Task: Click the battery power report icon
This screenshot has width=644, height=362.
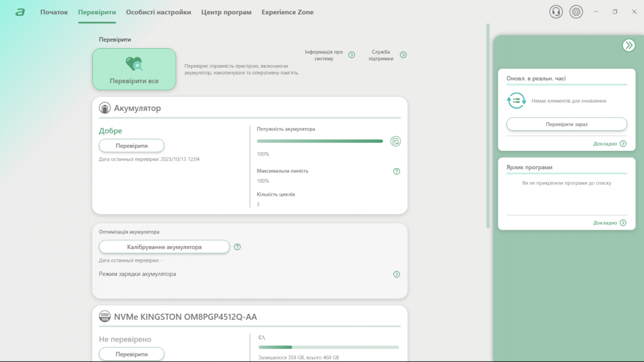Action: [396, 141]
